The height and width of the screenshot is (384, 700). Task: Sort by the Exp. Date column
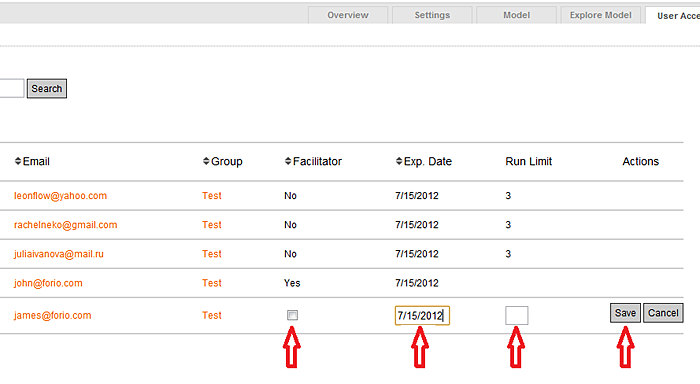click(424, 161)
